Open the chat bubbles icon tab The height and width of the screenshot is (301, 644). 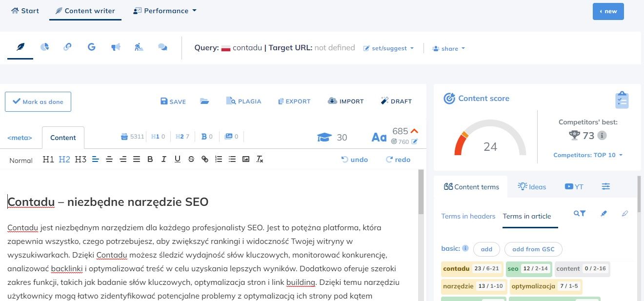(163, 47)
